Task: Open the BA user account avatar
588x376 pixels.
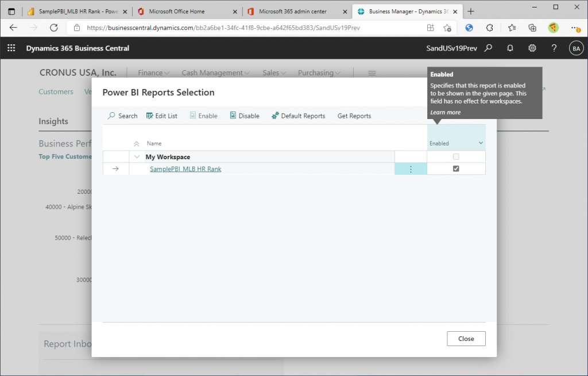Action: (x=577, y=48)
